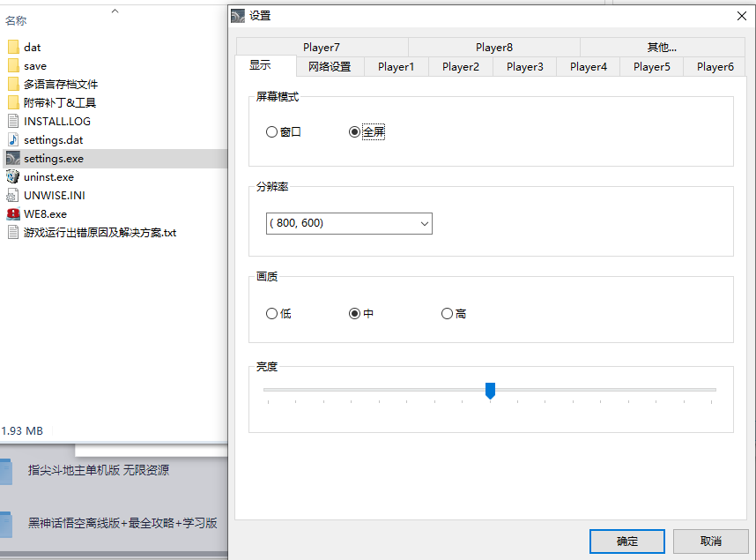Set picture quality to 低

click(271, 314)
